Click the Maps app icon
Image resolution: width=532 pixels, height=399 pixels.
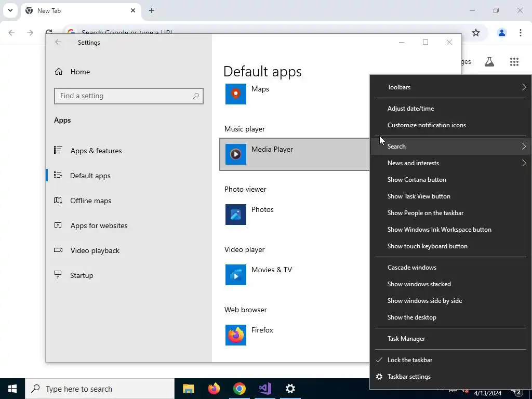[x=235, y=94]
